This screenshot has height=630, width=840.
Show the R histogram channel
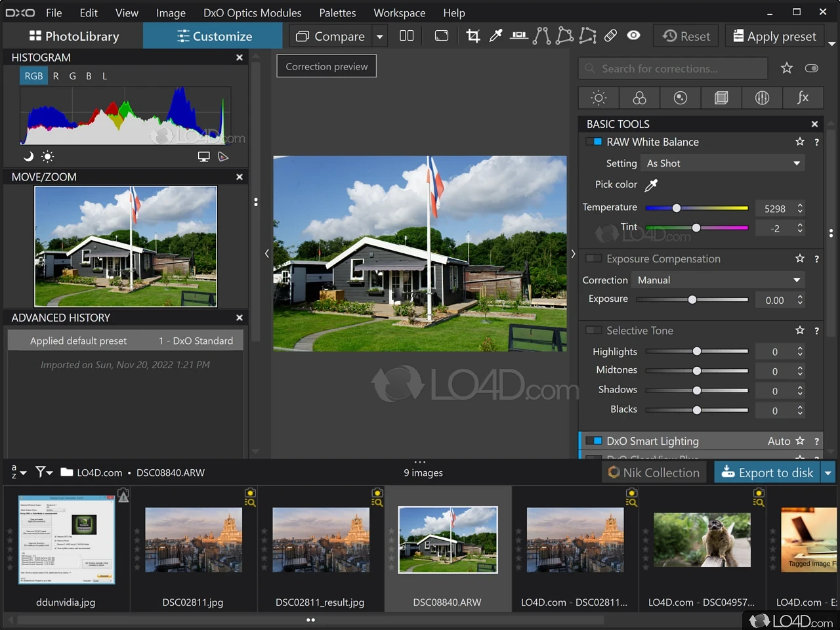(x=56, y=76)
